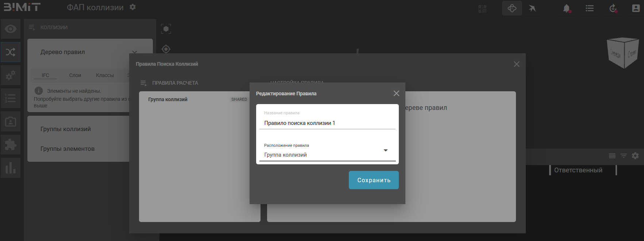Select the collisions shuffle icon in sidebar
The width and height of the screenshot is (644, 241).
pos(11,52)
